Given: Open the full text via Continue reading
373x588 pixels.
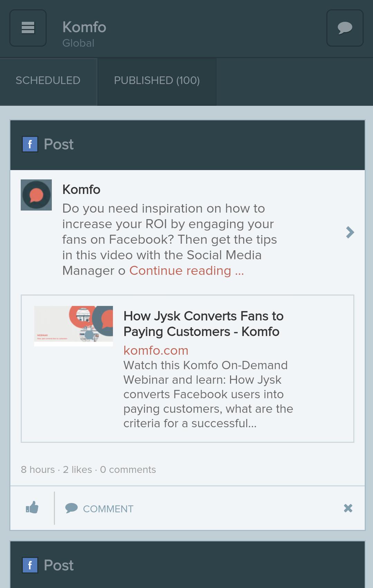Looking at the screenshot, I should coord(186,271).
